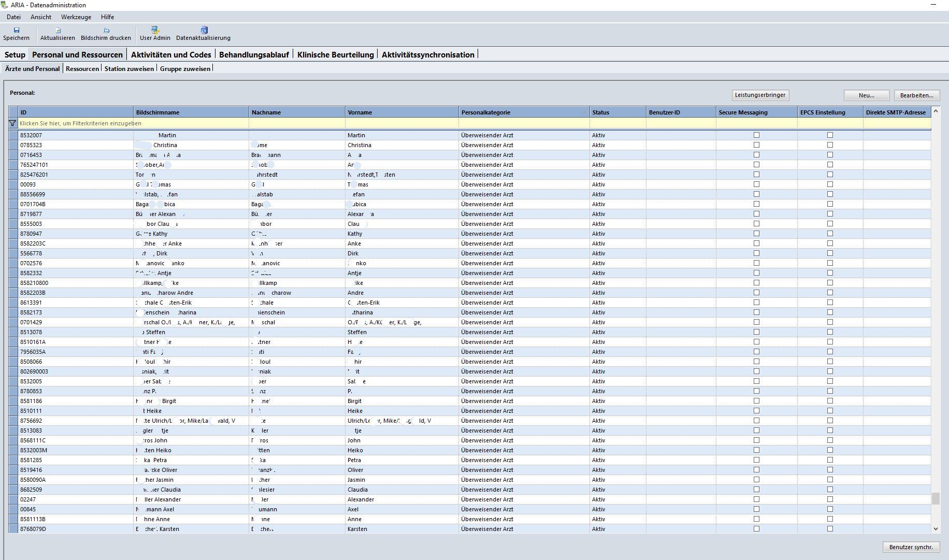Select row header of ID 8532007
This screenshot has width=949, height=560.
pos(13,135)
